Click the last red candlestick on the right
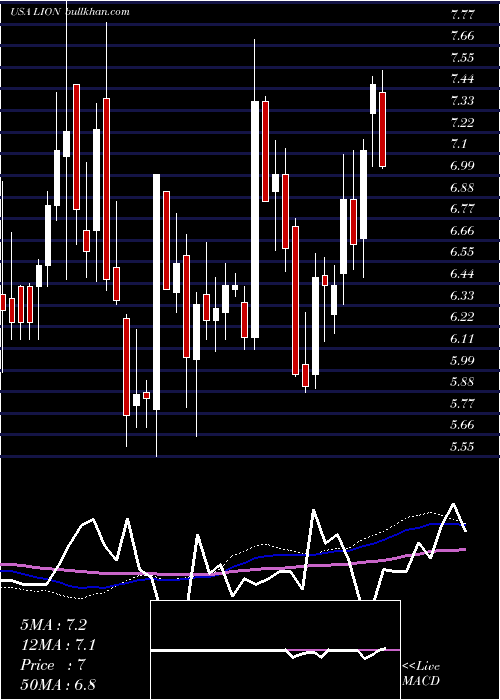This screenshot has width=500, height=700. pos(383,129)
